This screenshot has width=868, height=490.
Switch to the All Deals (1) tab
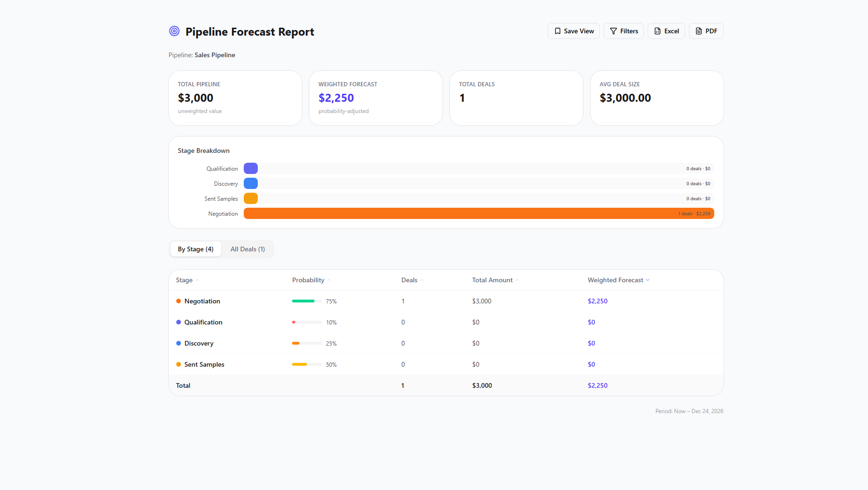247,249
